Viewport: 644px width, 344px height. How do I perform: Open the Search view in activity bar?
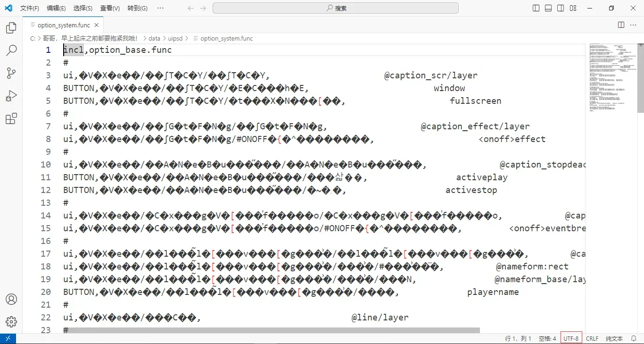[x=11, y=50]
